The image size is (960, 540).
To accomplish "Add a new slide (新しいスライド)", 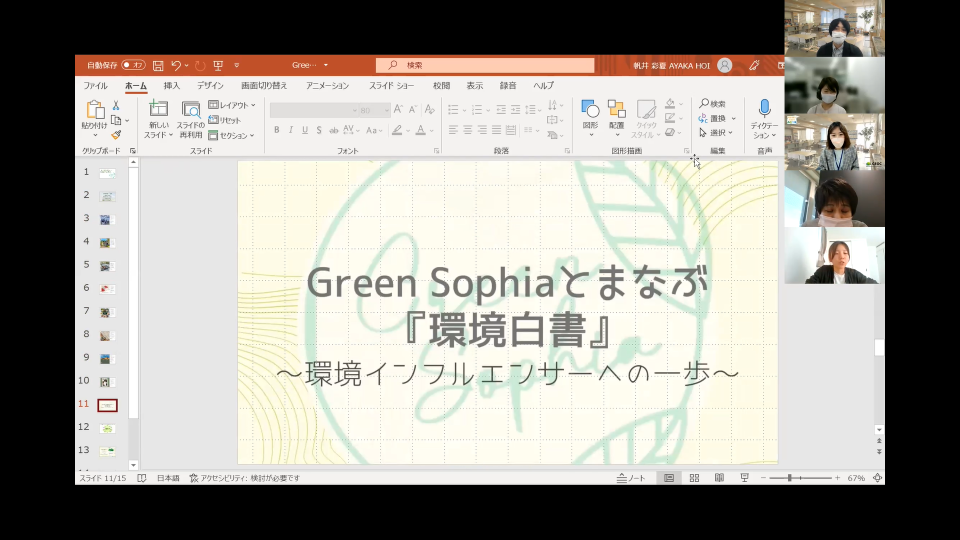I will [x=159, y=119].
